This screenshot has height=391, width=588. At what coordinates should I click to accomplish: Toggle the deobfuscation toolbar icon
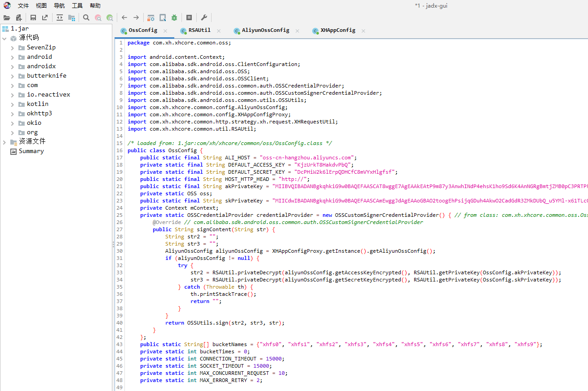[x=151, y=18]
